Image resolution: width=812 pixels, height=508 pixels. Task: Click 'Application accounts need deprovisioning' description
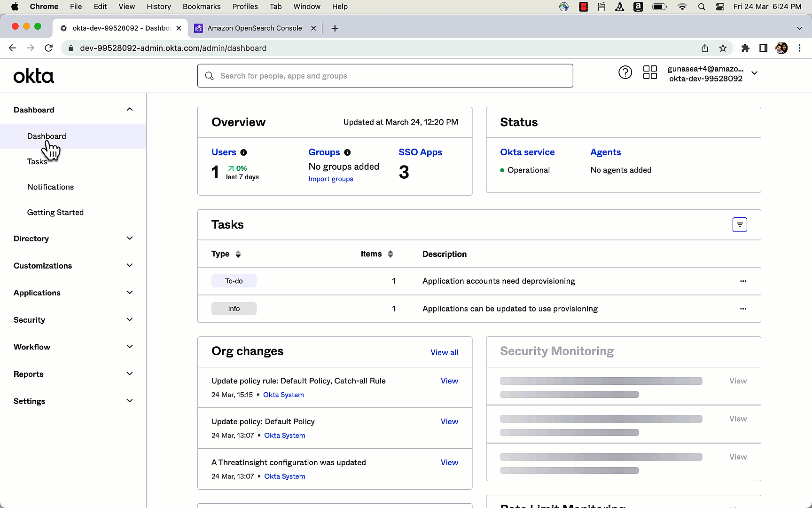[x=499, y=281]
